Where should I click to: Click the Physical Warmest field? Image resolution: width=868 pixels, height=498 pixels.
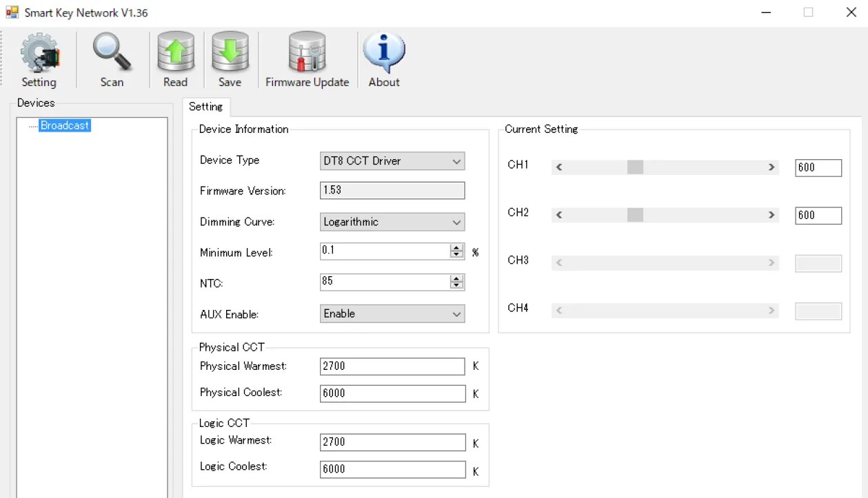(392, 366)
